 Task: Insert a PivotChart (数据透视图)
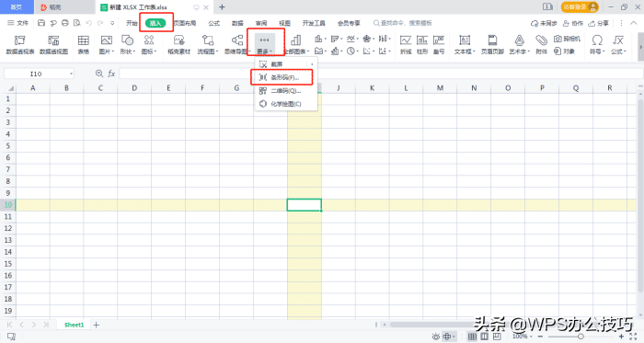click(53, 44)
